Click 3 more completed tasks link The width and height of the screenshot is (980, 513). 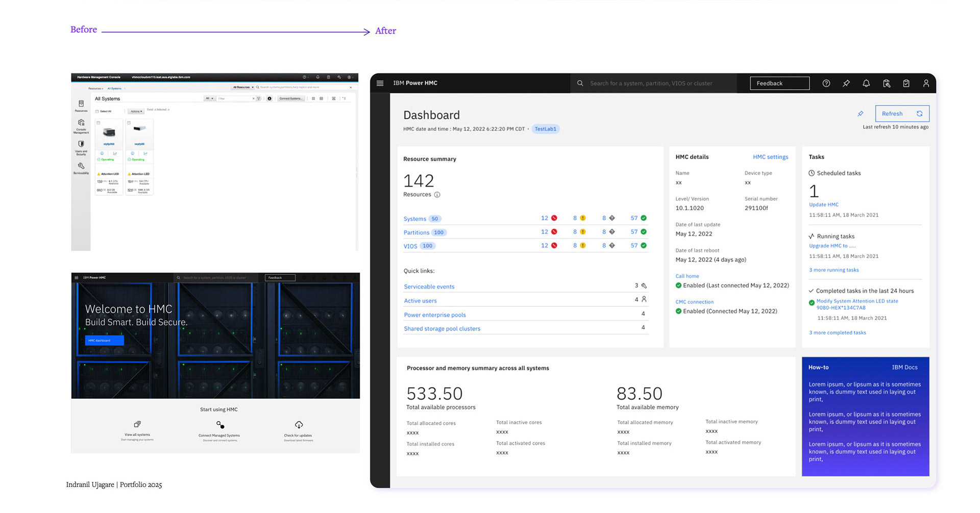click(837, 332)
